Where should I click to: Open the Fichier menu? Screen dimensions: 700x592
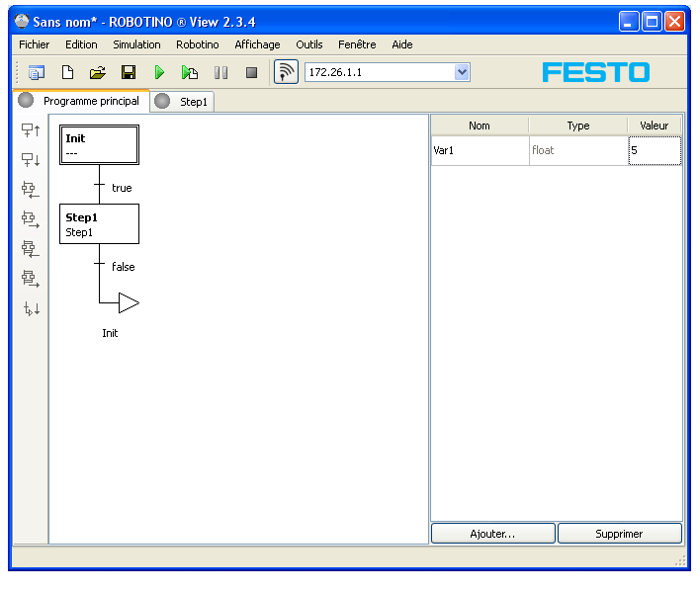pyautogui.click(x=34, y=44)
